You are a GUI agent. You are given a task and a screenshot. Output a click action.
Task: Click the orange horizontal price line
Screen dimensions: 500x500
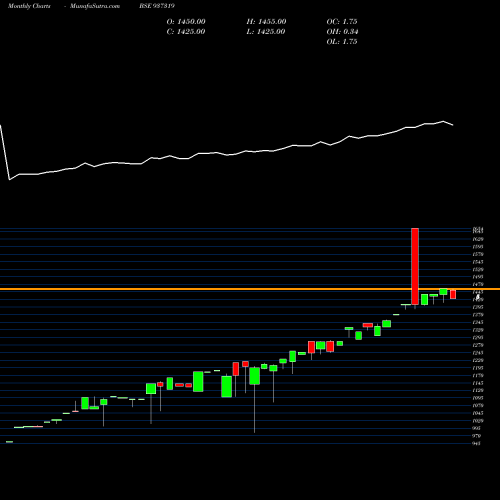click(x=250, y=289)
